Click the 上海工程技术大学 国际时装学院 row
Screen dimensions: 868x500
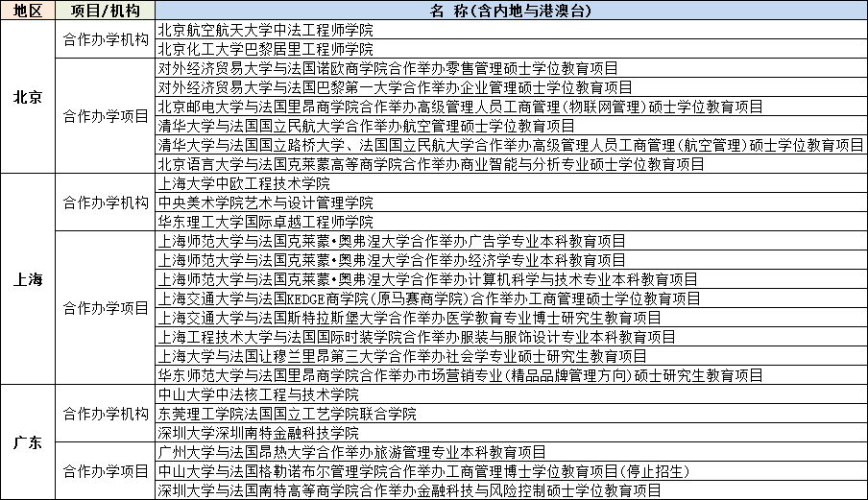click(511, 337)
